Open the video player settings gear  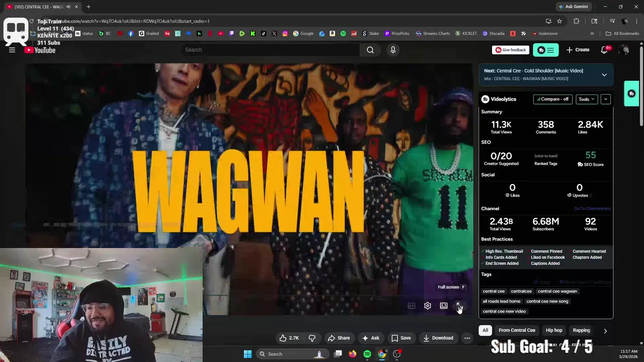point(427,306)
